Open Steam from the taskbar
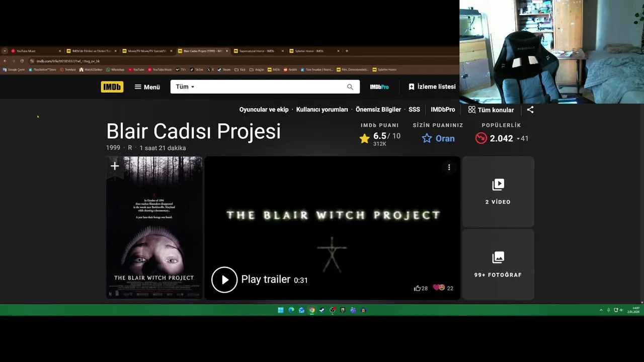The image size is (644, 362). tap(322, 310)
